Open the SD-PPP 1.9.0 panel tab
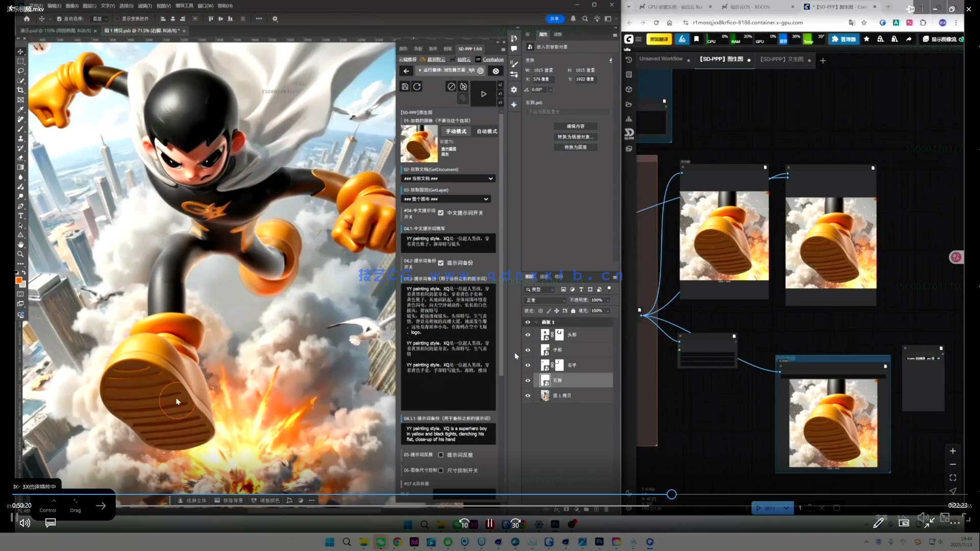Viewport: 980px width, 551px height. (x=470, y=49)
